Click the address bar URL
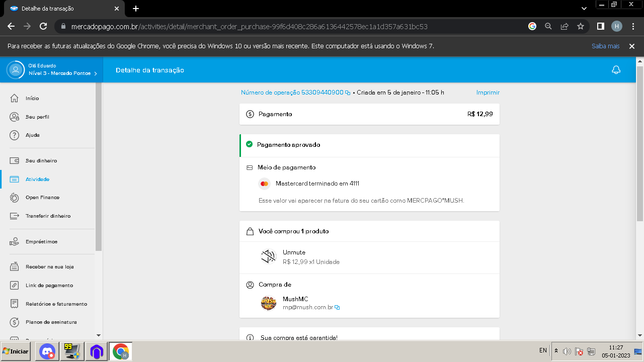 250,26
